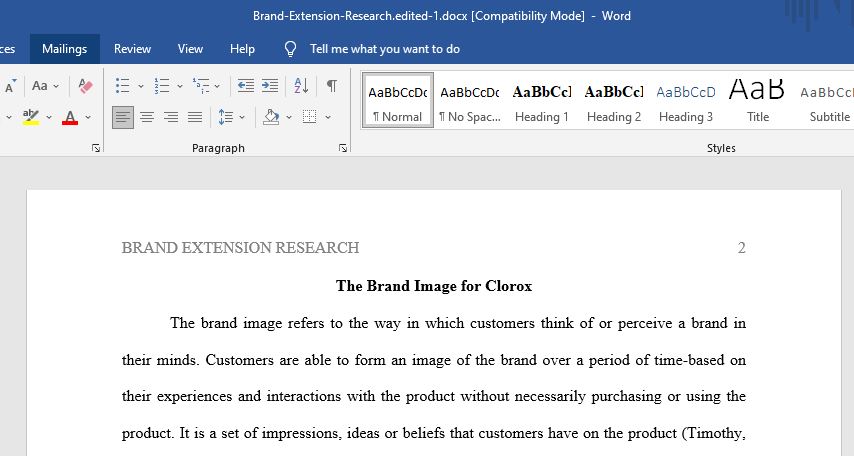Click the line and paragraph spacing icon
This screenshot has width=854, height=456.
[225, 117]
